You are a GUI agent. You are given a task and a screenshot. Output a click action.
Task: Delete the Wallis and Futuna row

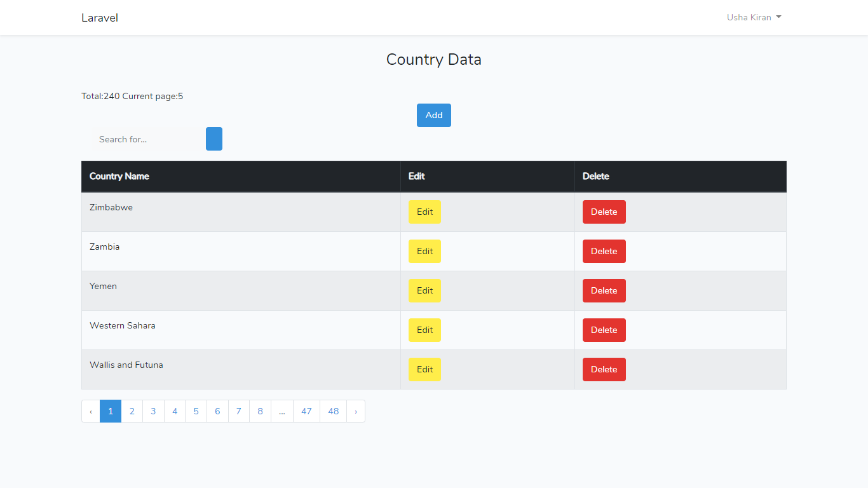pos(604,370)
